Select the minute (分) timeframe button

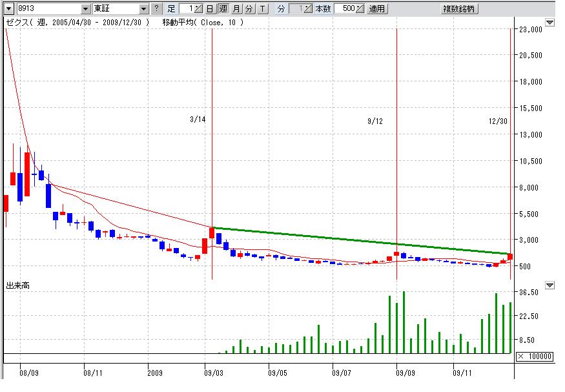(249, 9)
